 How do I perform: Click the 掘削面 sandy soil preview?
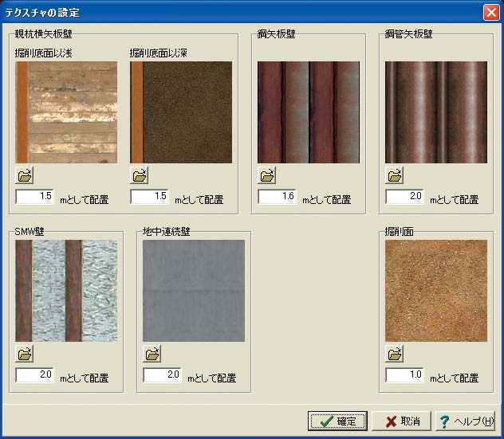coord(436,291)
